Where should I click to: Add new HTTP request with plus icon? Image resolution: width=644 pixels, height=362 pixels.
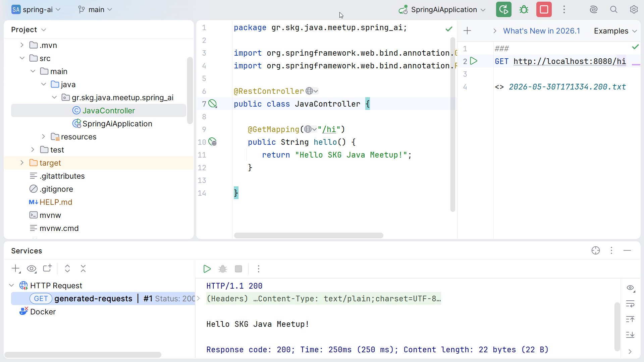[467, 31]
